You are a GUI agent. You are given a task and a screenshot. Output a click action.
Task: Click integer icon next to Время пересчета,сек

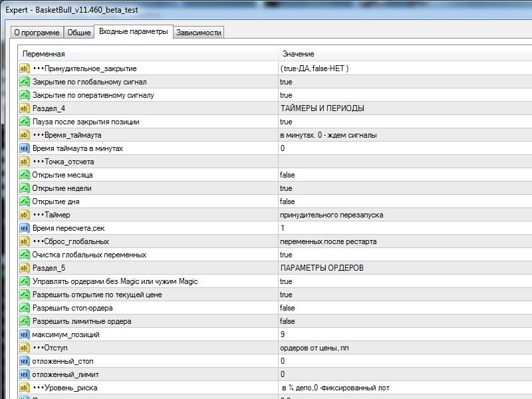[x=25, y=228]
